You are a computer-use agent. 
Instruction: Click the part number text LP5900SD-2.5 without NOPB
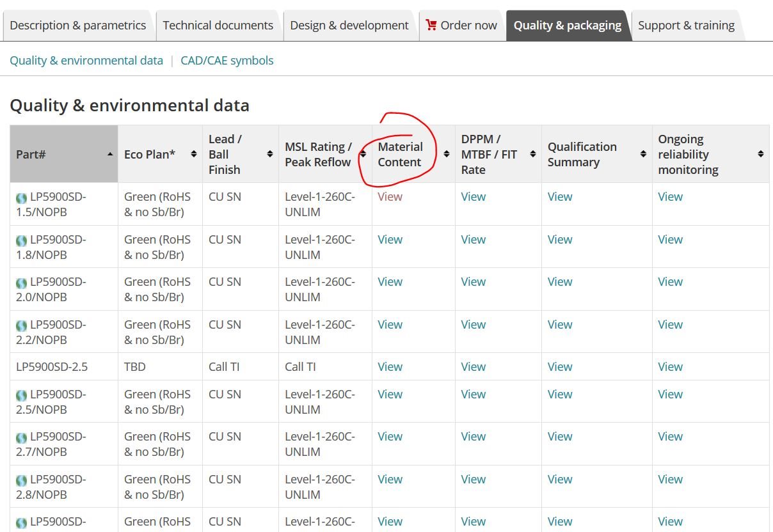(x=52, y=367)
